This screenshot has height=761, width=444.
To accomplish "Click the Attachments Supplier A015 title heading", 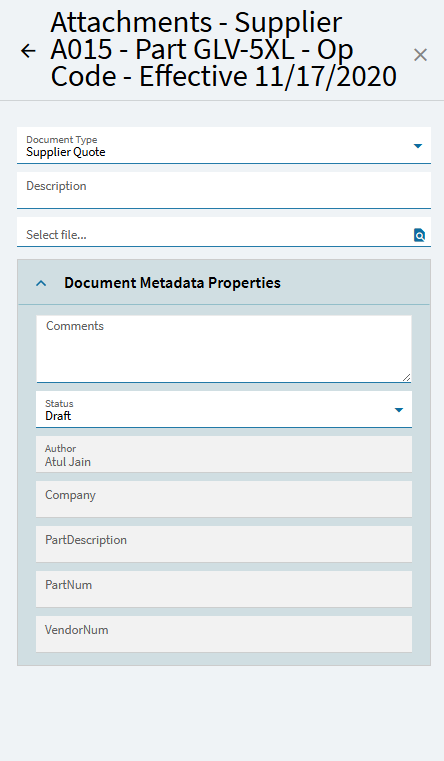I will click(223, 50).
